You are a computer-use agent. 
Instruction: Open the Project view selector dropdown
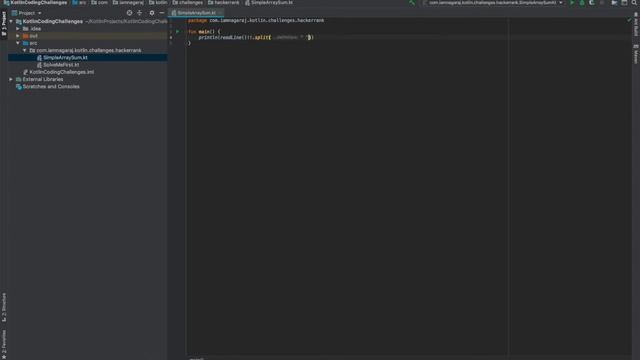pyautogui.click(x=27, y=13)
